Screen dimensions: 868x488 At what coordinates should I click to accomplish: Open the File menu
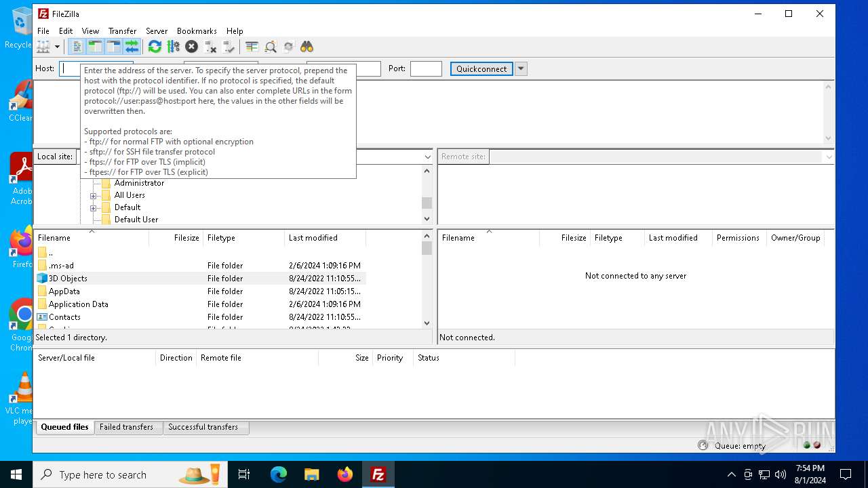(x=43, y=31)
